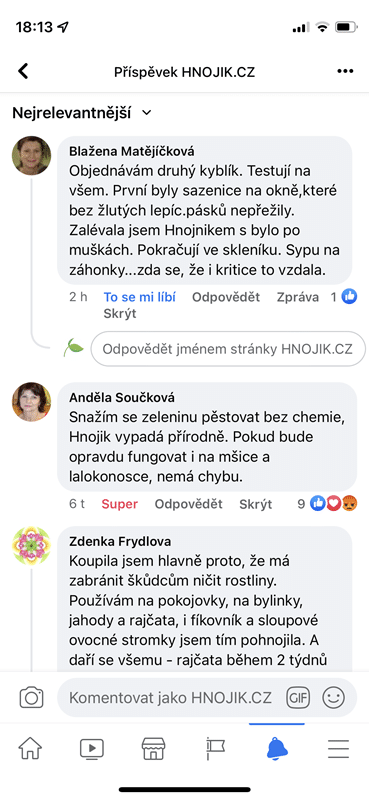Open the GIF picker in comment box

click(x=298, y=697)
